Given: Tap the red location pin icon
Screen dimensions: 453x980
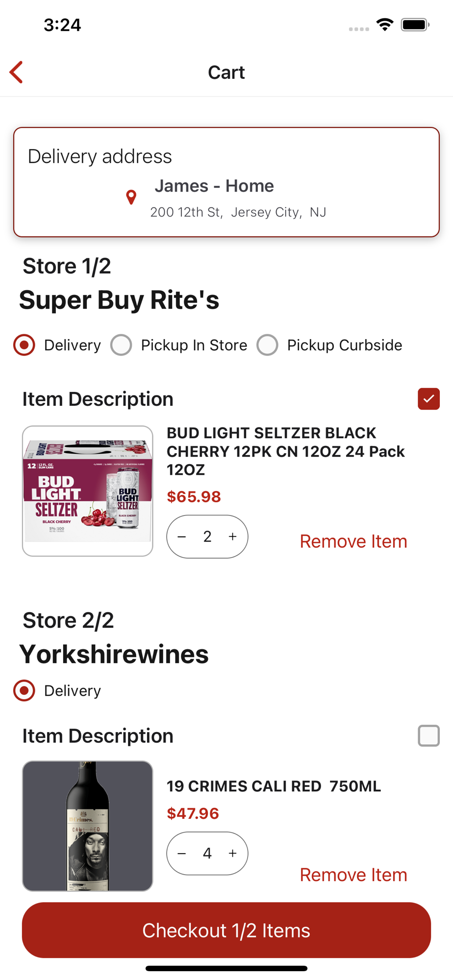Looking at the screenshot, I should pos(131,197).
